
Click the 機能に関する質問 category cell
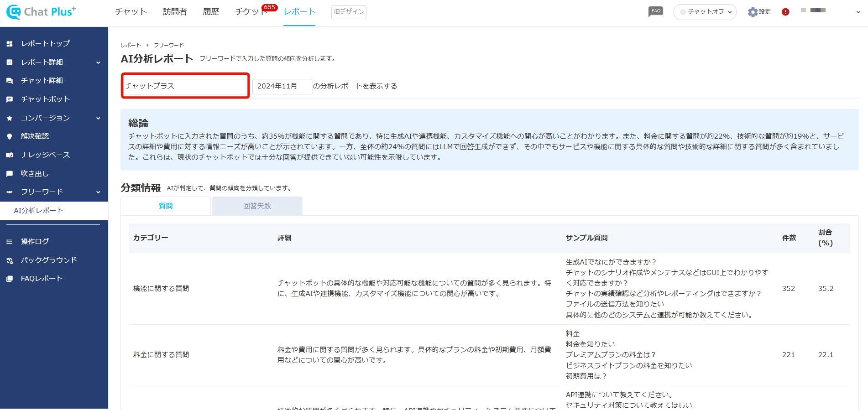[161, 288]
